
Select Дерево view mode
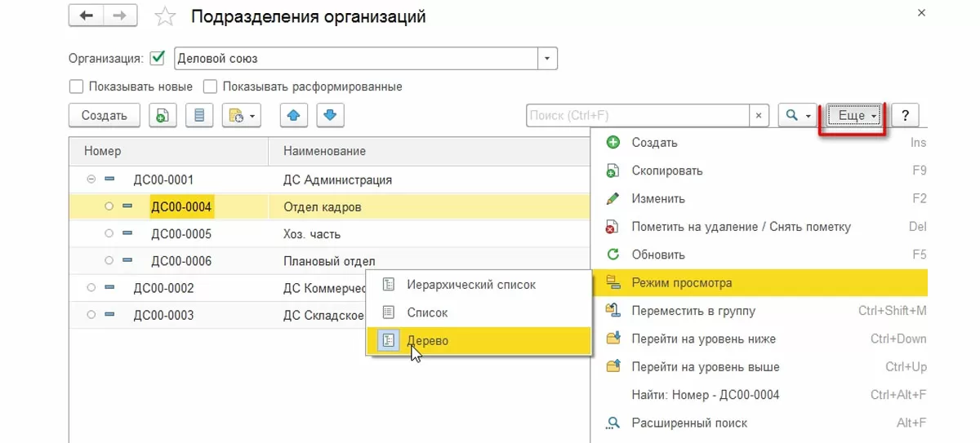tap(427, 340)
